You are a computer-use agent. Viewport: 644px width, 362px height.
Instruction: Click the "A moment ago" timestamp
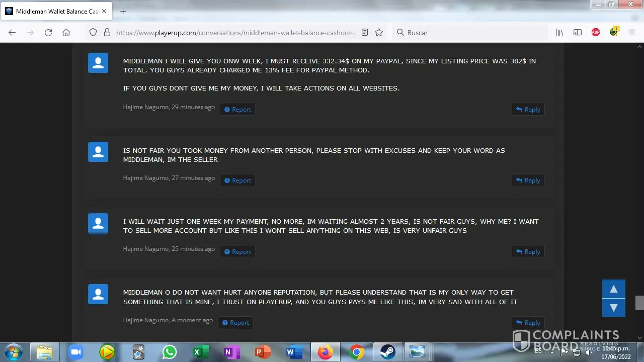coord(192,320)
